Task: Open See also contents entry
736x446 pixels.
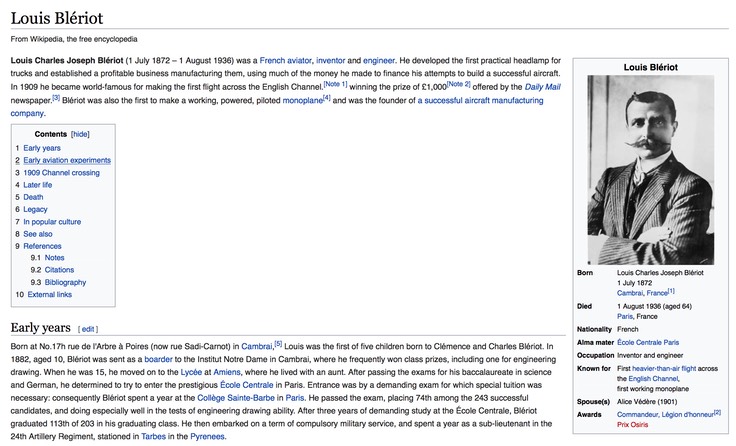Action: click(x=38, y=234)
